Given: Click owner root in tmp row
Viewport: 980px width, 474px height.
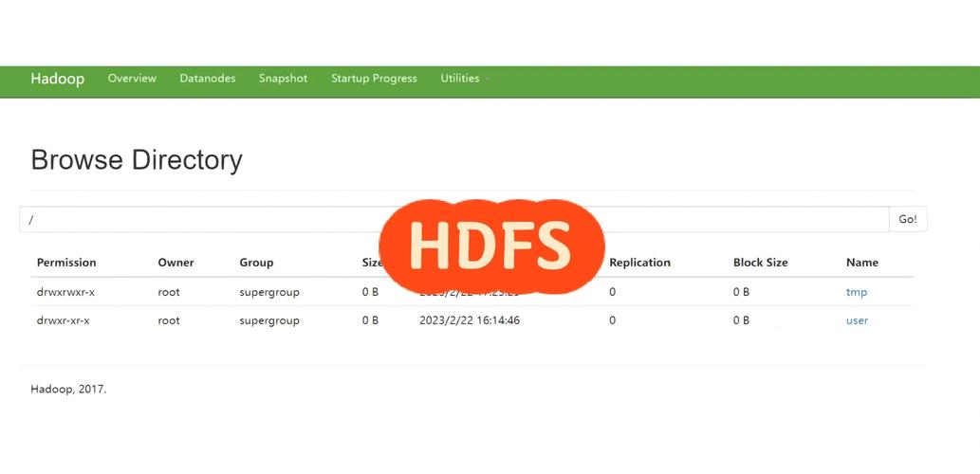Looking at the screenshot, I should pos(169,292).
